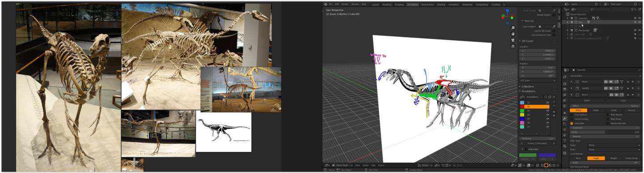Select Width option for bevel offset type
Screen dimensions: 644x173
click(596, 110)
